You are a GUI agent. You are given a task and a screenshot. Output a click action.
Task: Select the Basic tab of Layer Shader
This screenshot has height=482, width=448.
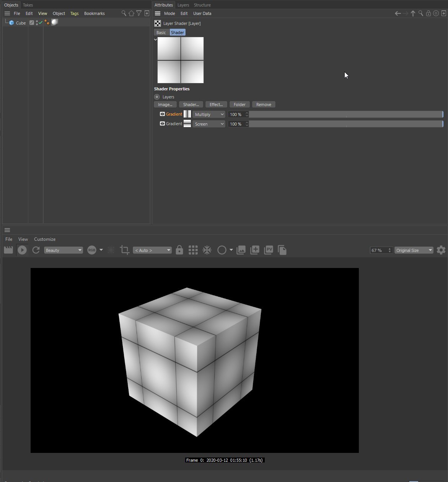(x=161, y=33)
